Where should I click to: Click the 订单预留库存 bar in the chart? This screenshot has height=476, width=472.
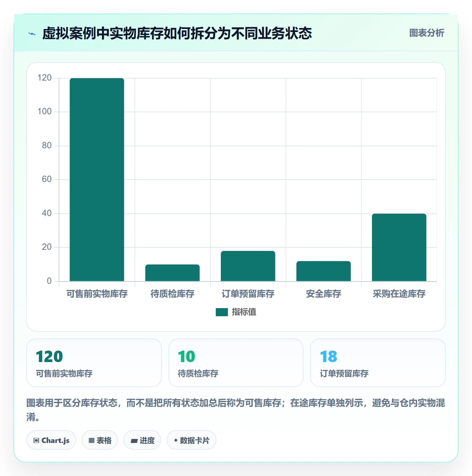pyautogui.click(x=248, y=266)
